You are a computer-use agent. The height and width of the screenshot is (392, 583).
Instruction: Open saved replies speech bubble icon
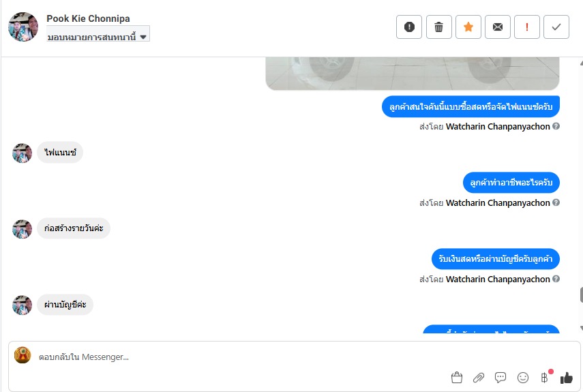tap(500, 378)
